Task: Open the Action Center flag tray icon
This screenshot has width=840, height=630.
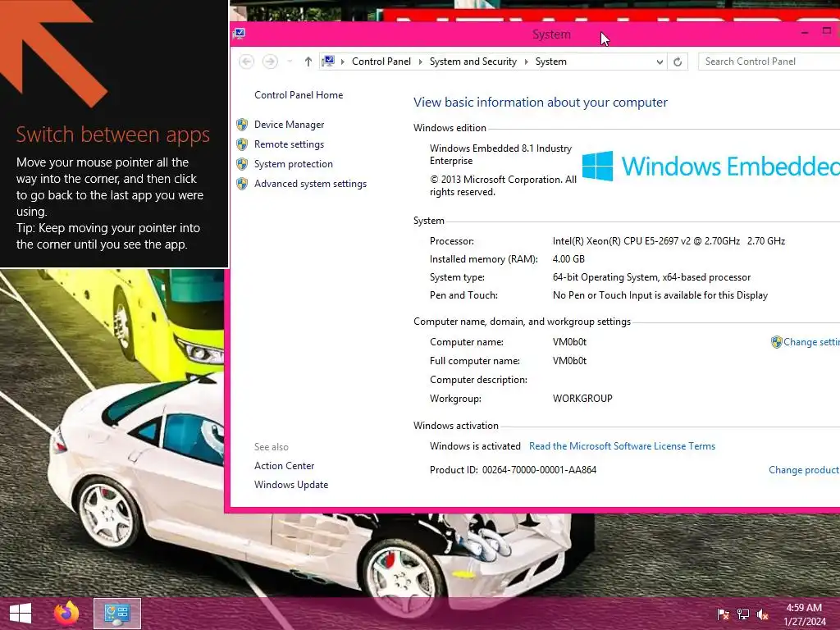Action: (x=723, y=614)
